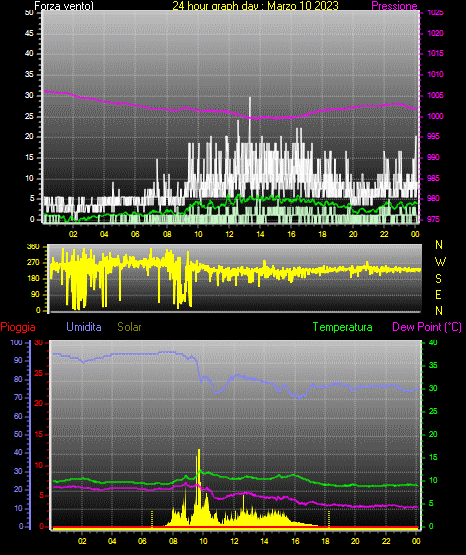Click the W compass label beside the wind direction graph

440,262
